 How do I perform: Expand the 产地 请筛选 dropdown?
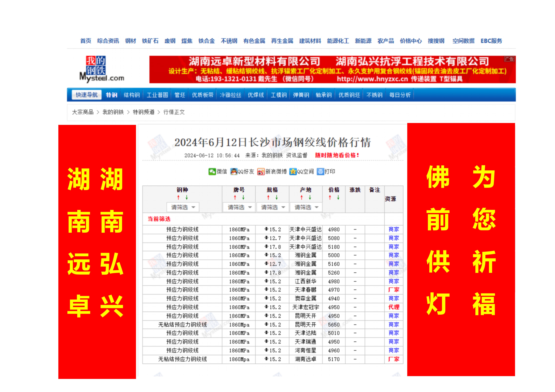(306, 207)
